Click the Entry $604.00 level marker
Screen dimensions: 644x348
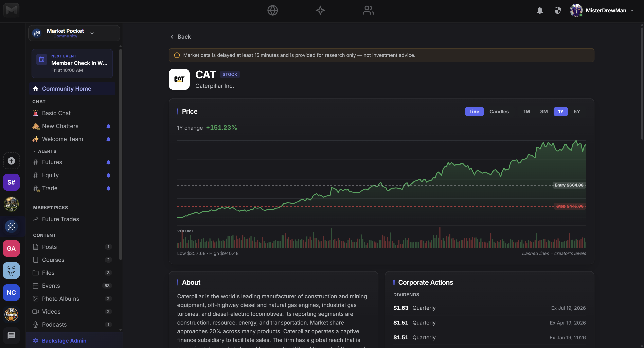coord(569,185)
